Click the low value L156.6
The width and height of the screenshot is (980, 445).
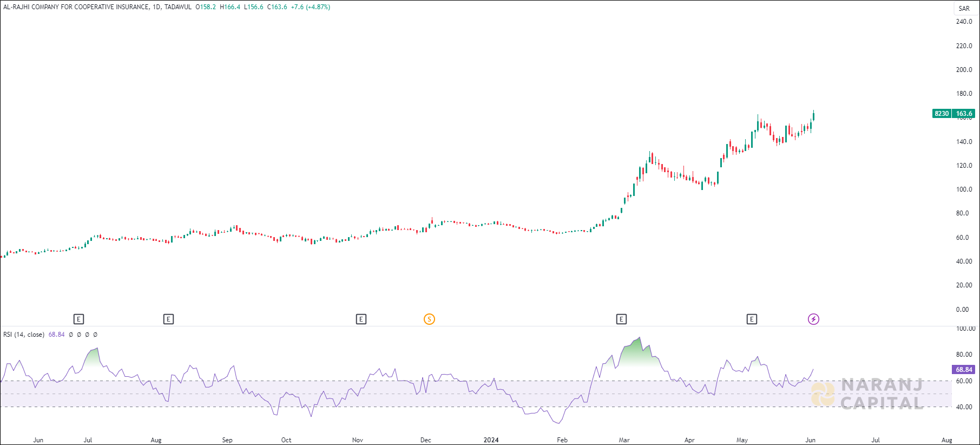[254, 7]
